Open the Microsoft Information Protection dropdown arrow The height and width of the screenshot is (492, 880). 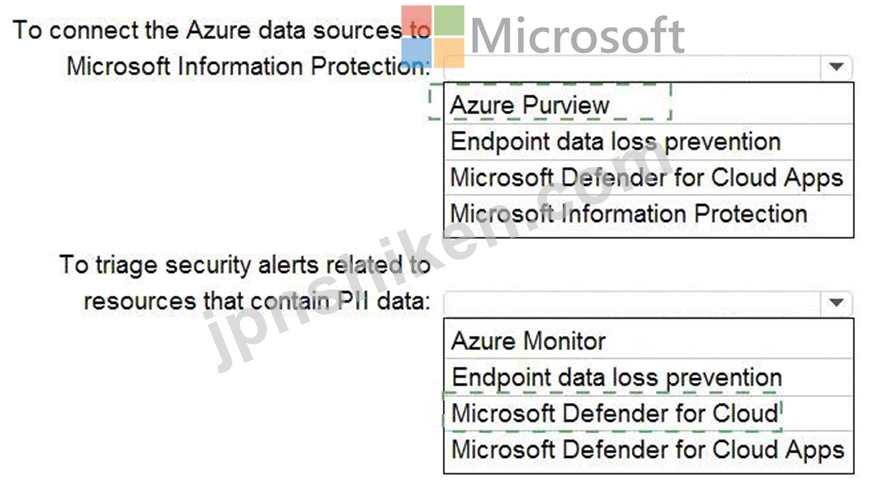(836, 67)
